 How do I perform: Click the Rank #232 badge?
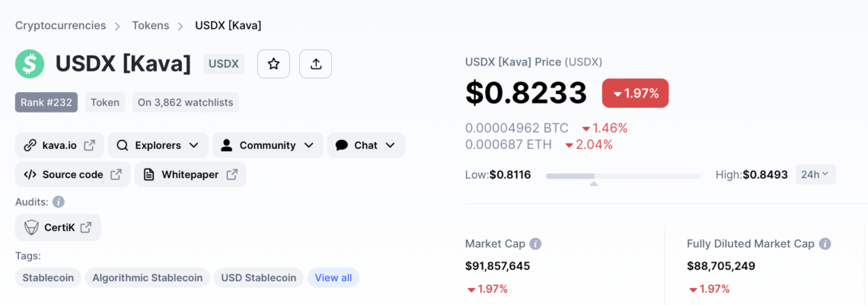46,102
